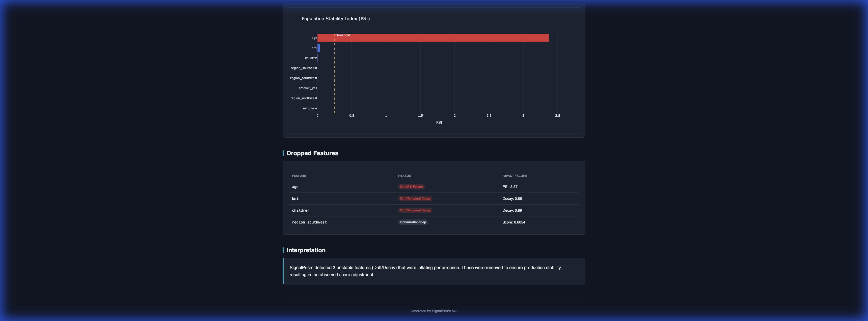868x321 pixels.
Task: Click the Population Stability Index title
Action: point(336,18)
